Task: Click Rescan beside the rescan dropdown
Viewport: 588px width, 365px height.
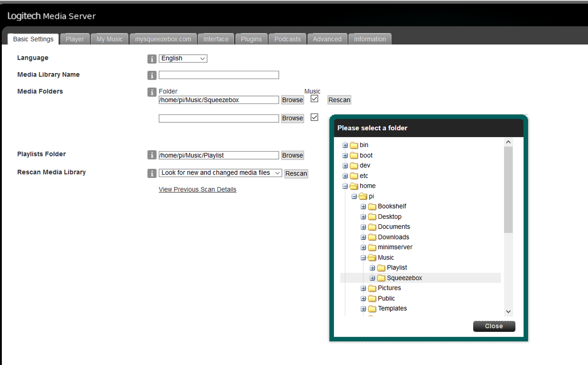Action: pyautogui.click(x=296, y=173)
